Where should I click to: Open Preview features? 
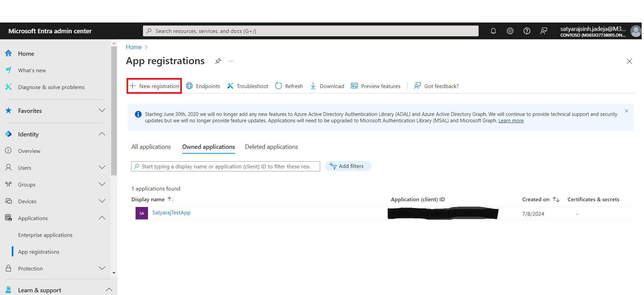tap(376, 86)
